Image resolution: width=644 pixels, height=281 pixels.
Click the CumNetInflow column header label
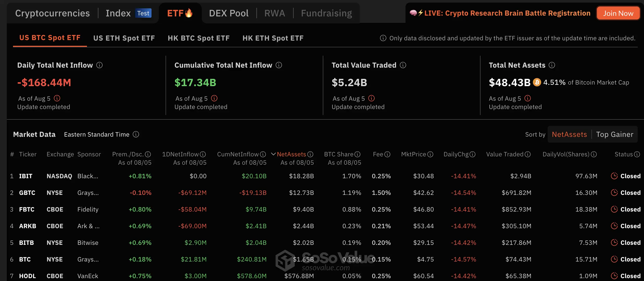tap(238, 154)
